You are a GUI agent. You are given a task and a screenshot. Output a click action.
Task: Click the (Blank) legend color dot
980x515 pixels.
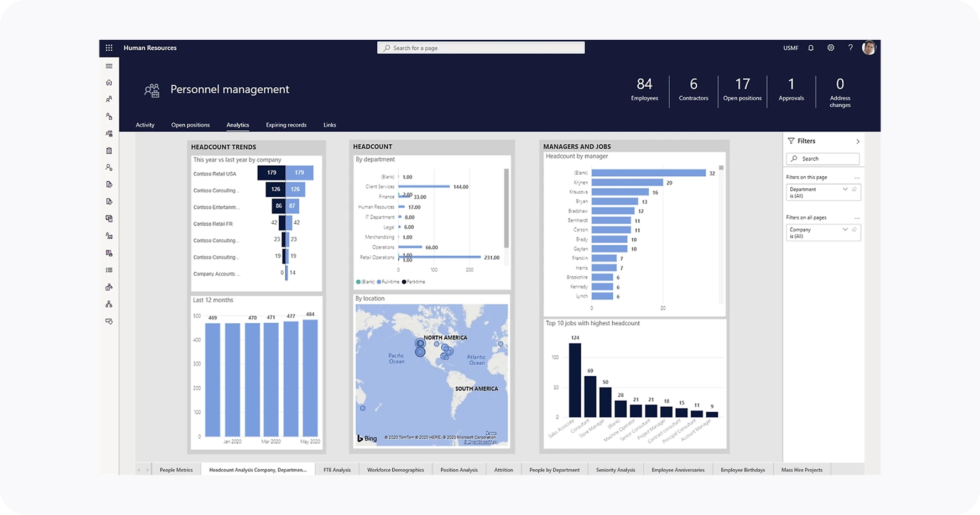[358, 282]
